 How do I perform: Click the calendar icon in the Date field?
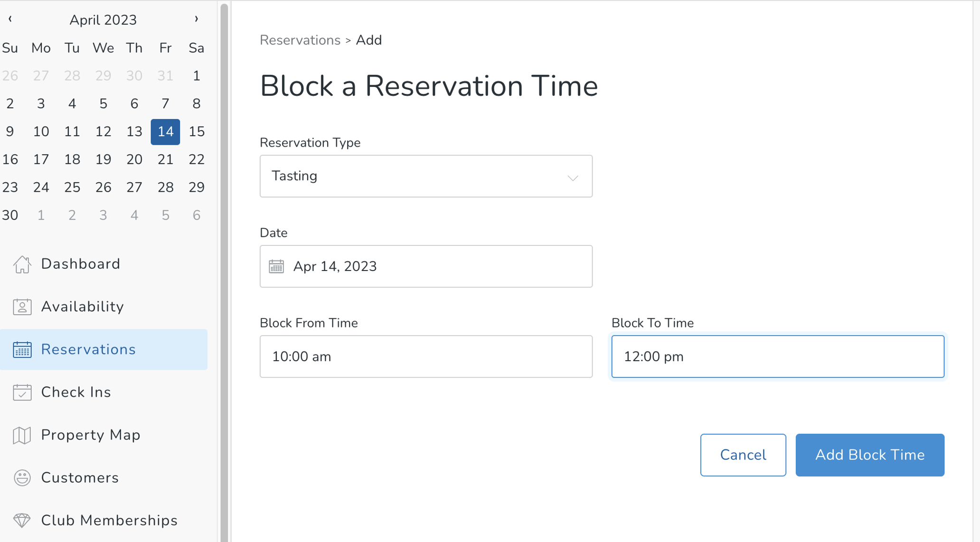coord(277,266)
